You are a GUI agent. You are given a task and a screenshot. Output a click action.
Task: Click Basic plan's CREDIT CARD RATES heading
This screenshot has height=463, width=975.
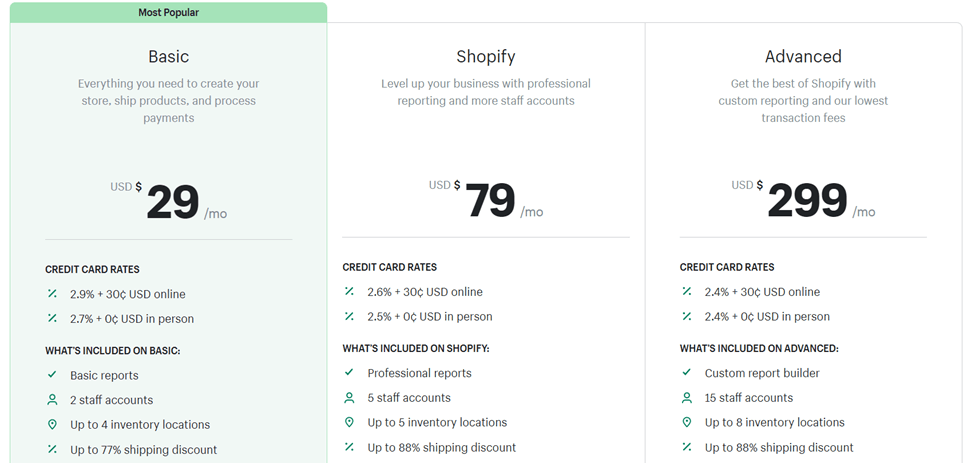point(93,269)
